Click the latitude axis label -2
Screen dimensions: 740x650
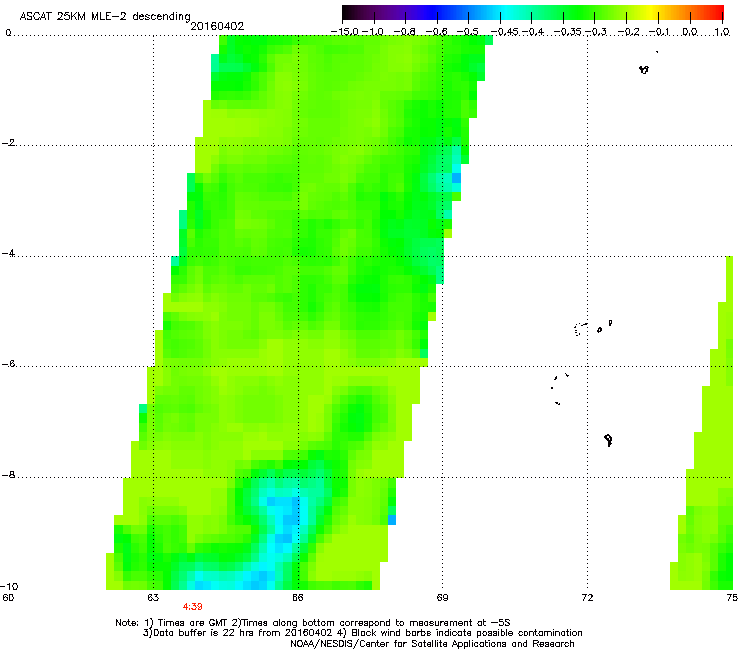(9, 143)
